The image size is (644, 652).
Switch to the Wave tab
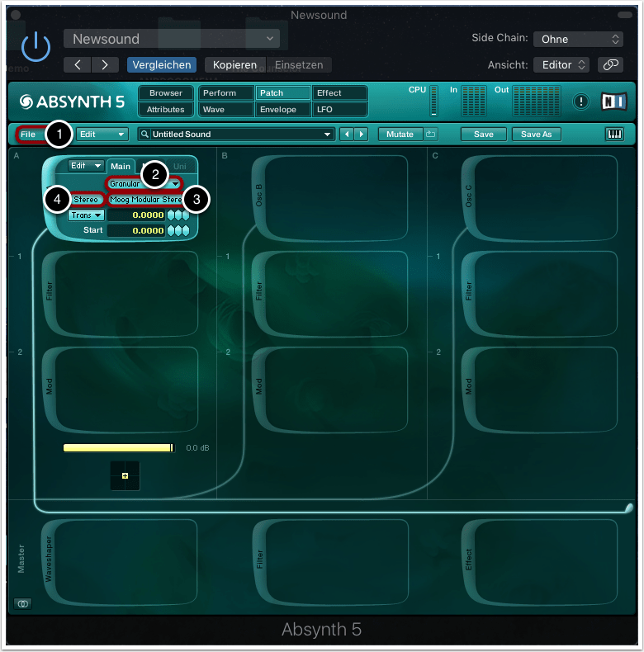click(226, 110)
